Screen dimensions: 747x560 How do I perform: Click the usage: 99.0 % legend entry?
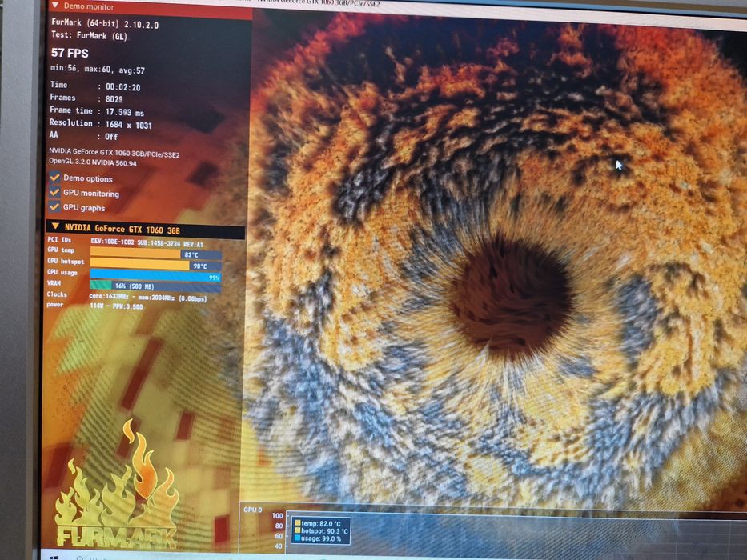tap(318, 538)
